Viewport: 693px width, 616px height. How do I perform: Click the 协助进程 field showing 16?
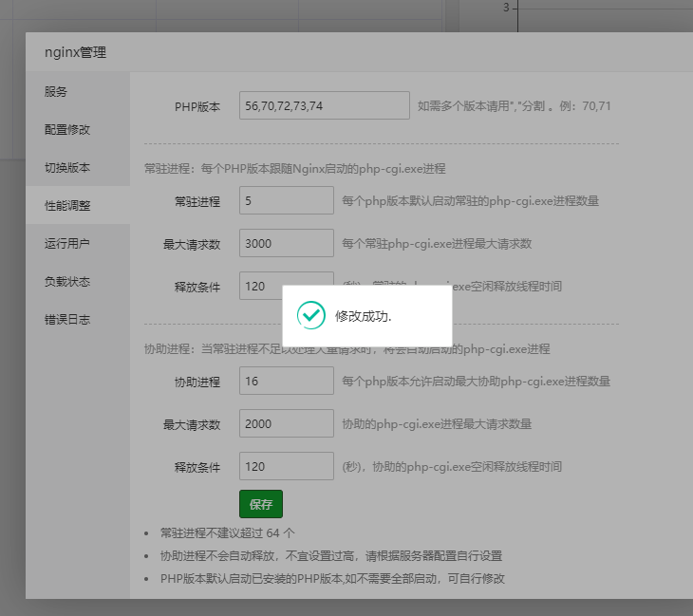coord(287,381)
